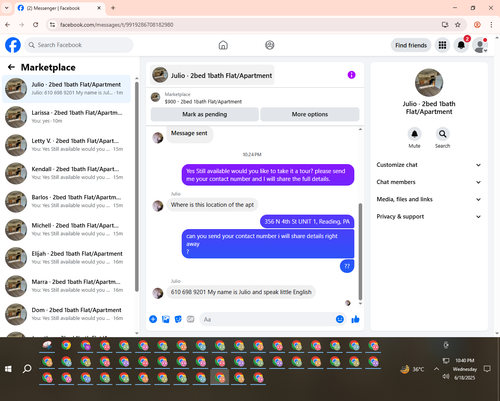The height and width of the screenshot is (401, 500).
Task: Open the Home icon in top navigation
Action: 223,45
